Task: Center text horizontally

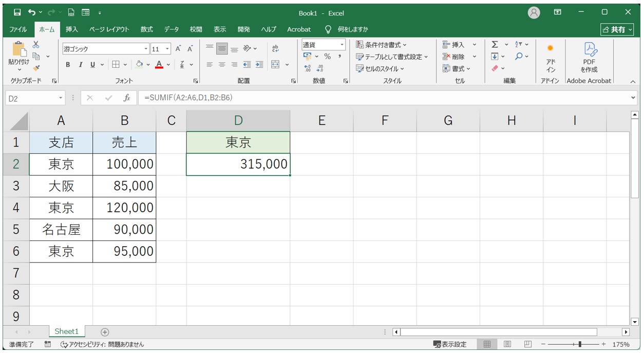Action: pos(222,65)
